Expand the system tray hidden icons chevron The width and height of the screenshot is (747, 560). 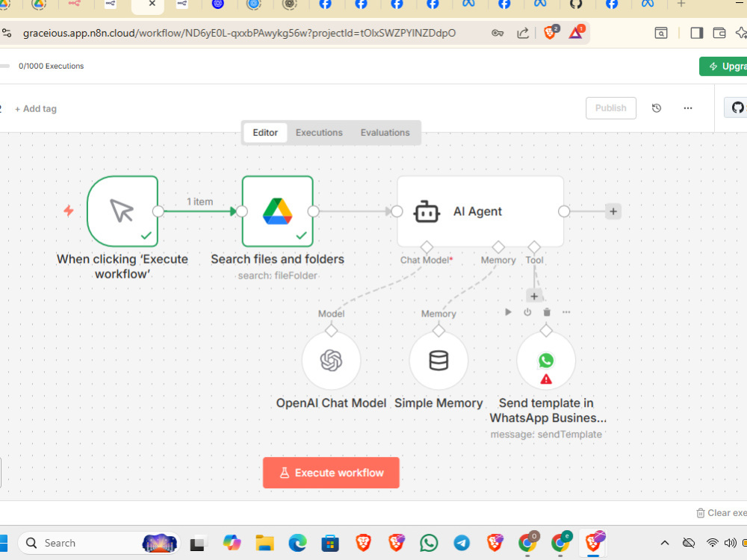click(665, 543)
